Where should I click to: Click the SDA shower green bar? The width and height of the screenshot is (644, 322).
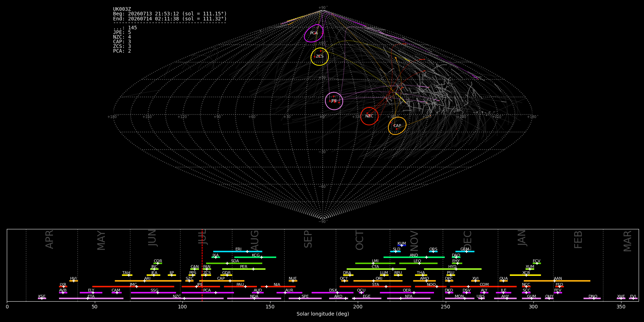[234, 263]
